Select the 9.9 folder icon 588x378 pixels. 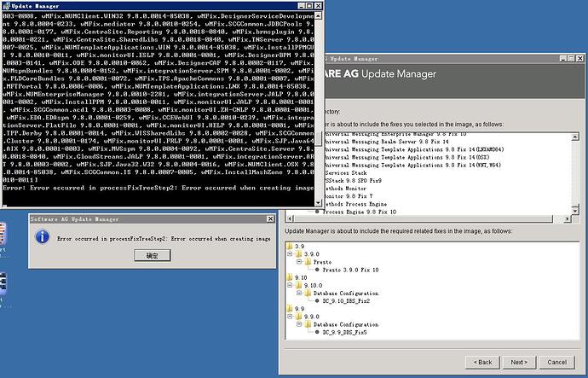tap(290, 309)
